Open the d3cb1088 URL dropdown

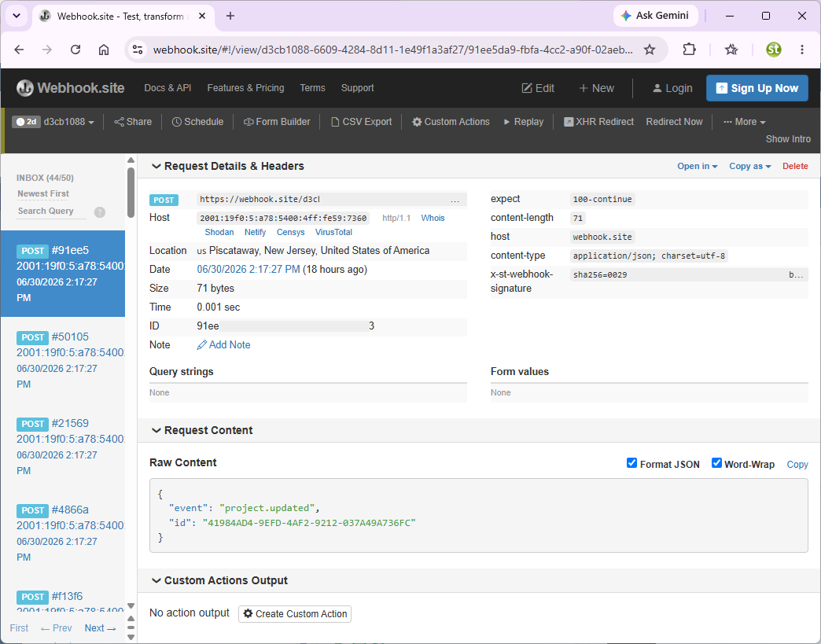69,121
